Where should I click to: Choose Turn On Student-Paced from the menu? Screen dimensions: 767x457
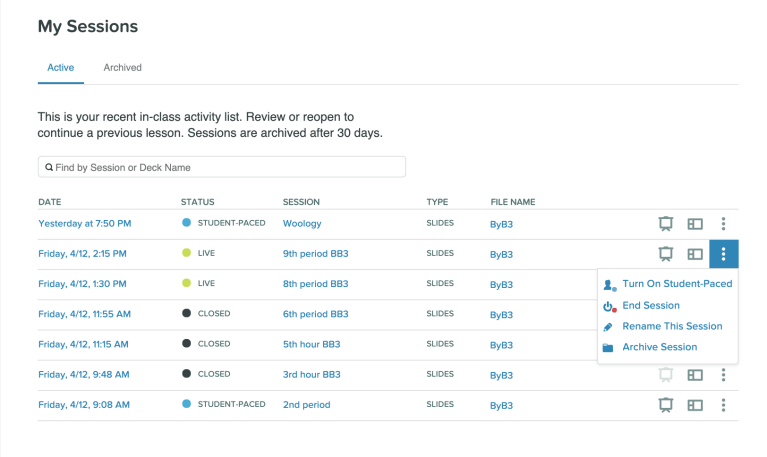click(676, 284)
